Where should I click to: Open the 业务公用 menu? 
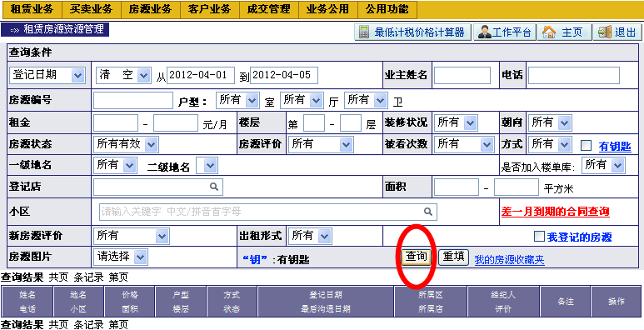(327, 9)
